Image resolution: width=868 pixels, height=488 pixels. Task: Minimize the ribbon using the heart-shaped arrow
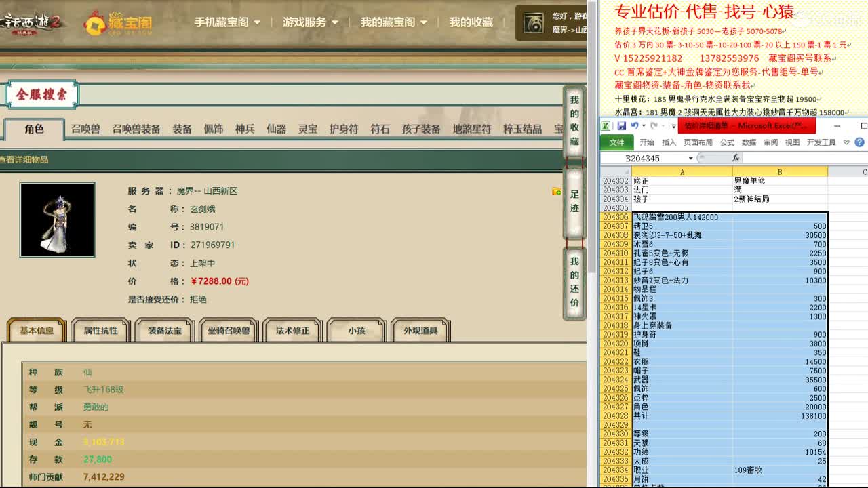click(x=846, y=142)
